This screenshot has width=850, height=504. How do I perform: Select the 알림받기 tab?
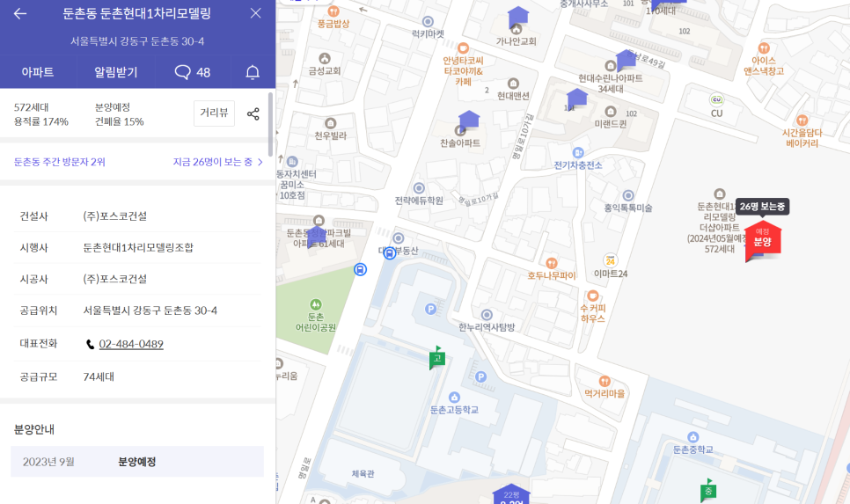coord(116,72)
